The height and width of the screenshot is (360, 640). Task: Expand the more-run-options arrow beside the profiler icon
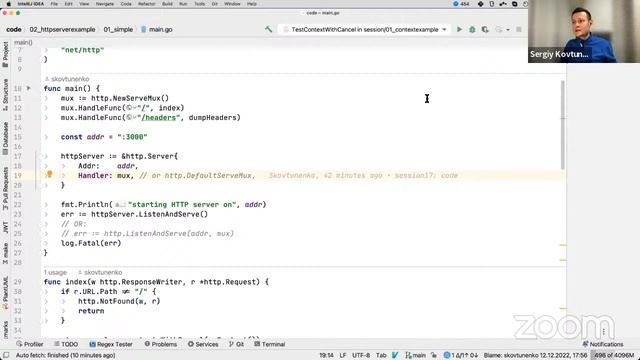508,30
